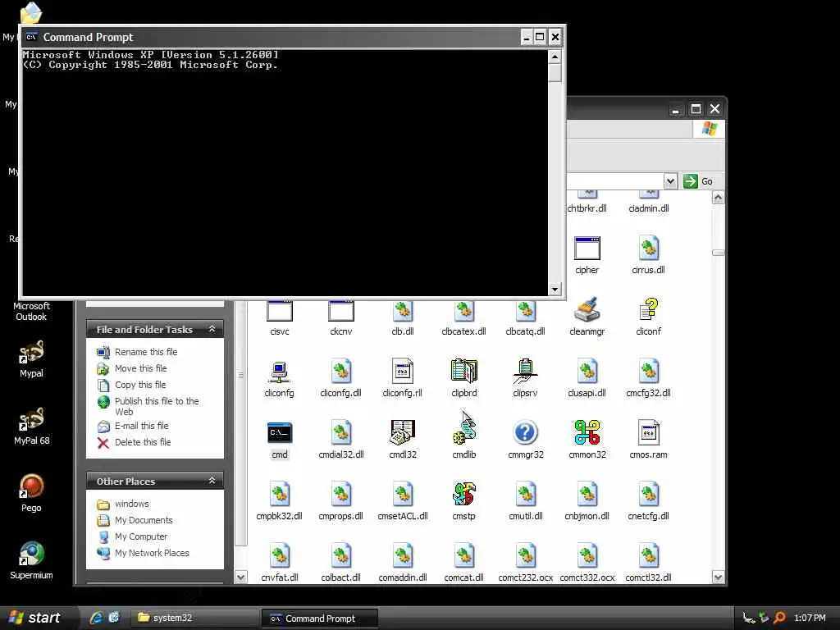Select the colbact.dll file
840x630 pixels.
[x=340, y=562]
